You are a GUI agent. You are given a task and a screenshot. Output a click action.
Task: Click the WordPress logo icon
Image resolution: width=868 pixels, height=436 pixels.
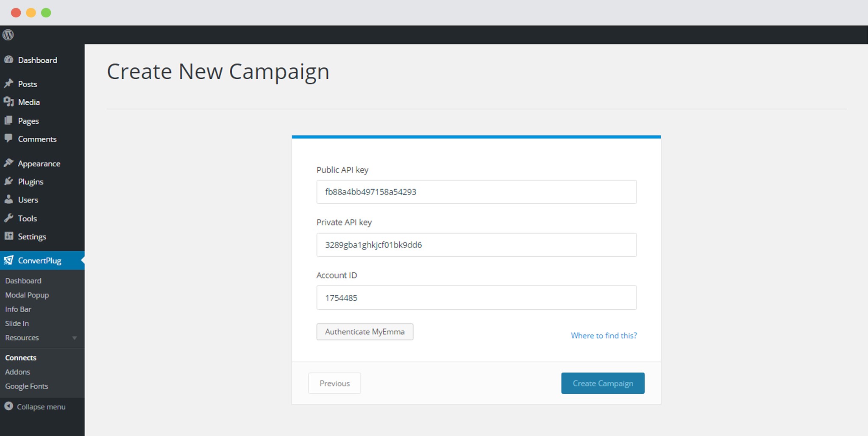(x=8, y=35)
